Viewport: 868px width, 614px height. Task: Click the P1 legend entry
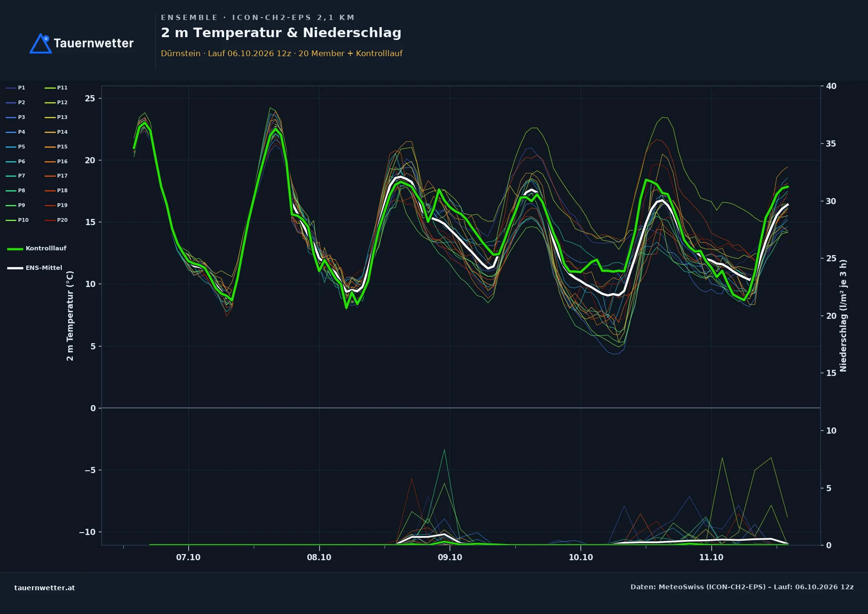[15, 88]
